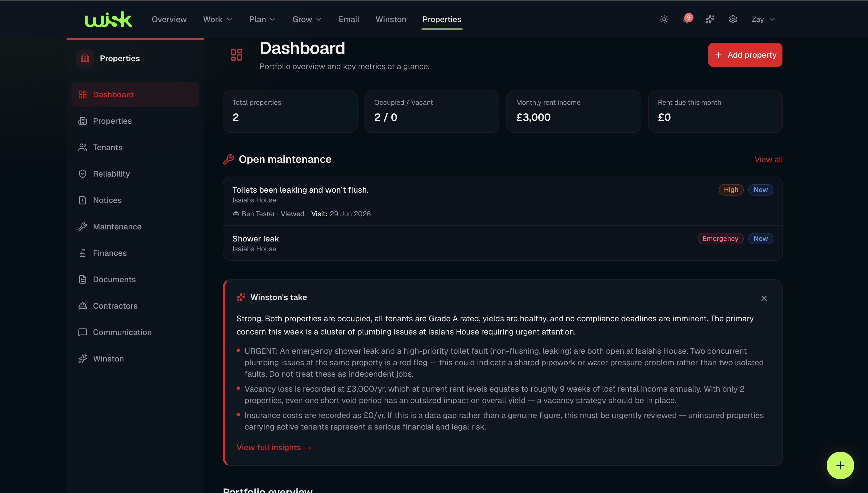Open the settings gear icon
Image resolution: width=868 pixels, height=493 pixels.
point(733,19)
